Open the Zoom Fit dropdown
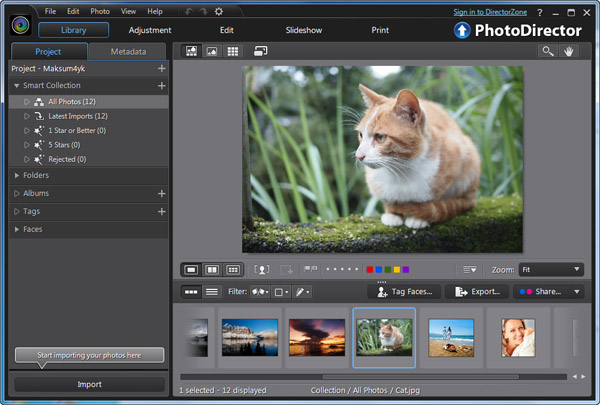This screenshot has width=600, height=405. pyautogui.click(x=550, y=269)
